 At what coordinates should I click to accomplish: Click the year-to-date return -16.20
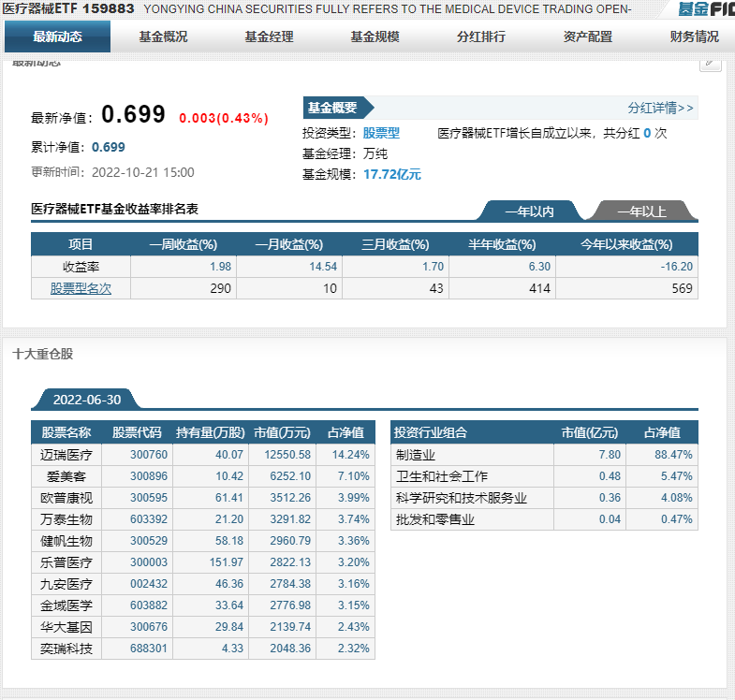point(676,266)
